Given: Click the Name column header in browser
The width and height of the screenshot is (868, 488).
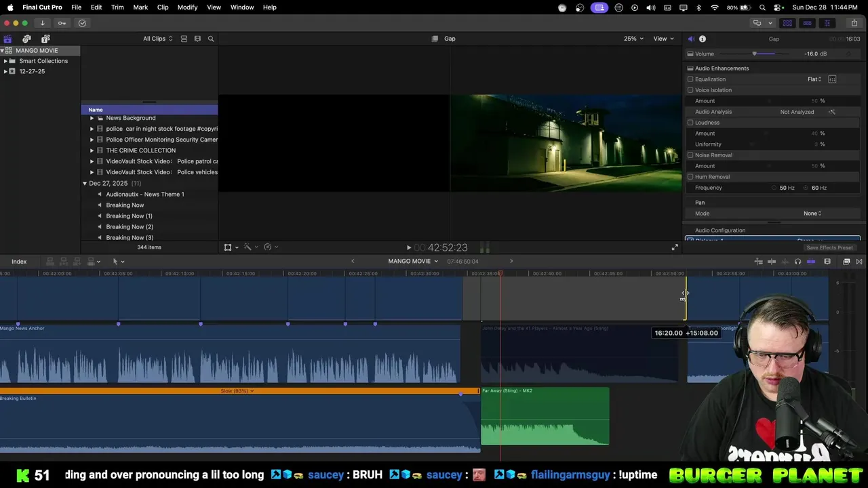Looking at the screenshot, I should [149, 110].
